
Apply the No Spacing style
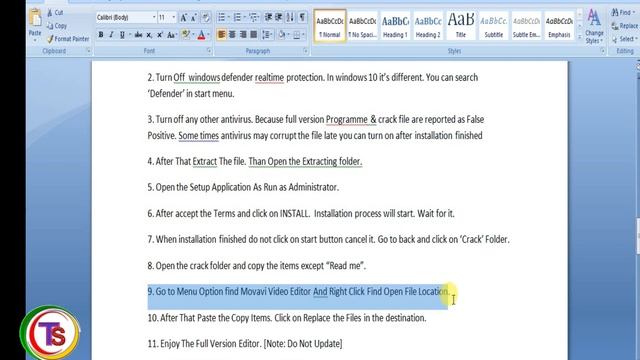(x=362, y=26)
